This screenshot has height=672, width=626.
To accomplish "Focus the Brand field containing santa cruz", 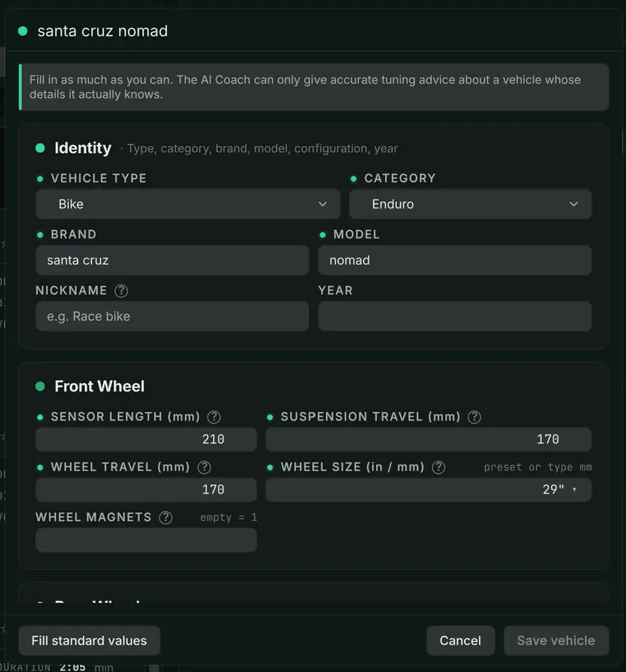I will click(x=172, y=260).
